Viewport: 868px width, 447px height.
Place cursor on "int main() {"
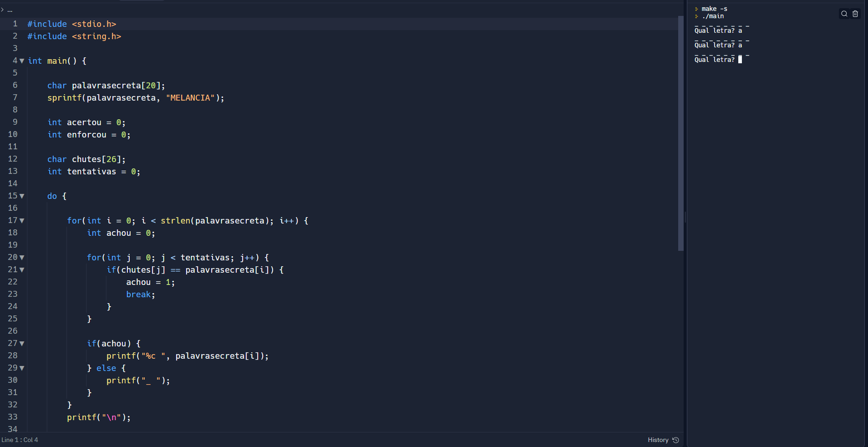(x=57, y=61)
